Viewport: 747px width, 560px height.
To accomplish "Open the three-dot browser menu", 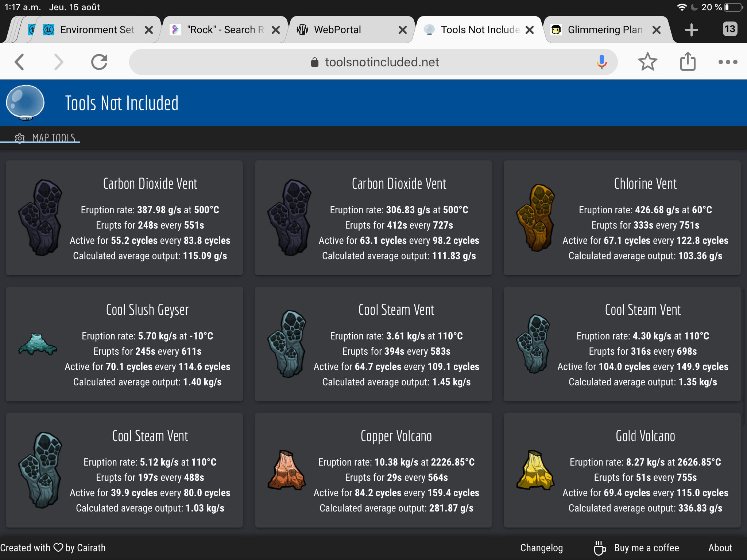I will (728, 62).
